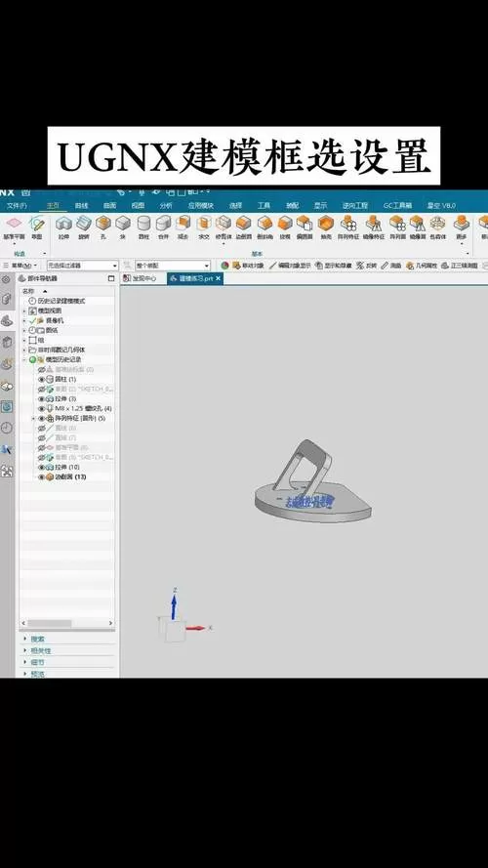Screen dimensions: 488x868
Task: Toggle visibility of 阵列特征 [圆形] (5)
Action: (x=42, y=419)
